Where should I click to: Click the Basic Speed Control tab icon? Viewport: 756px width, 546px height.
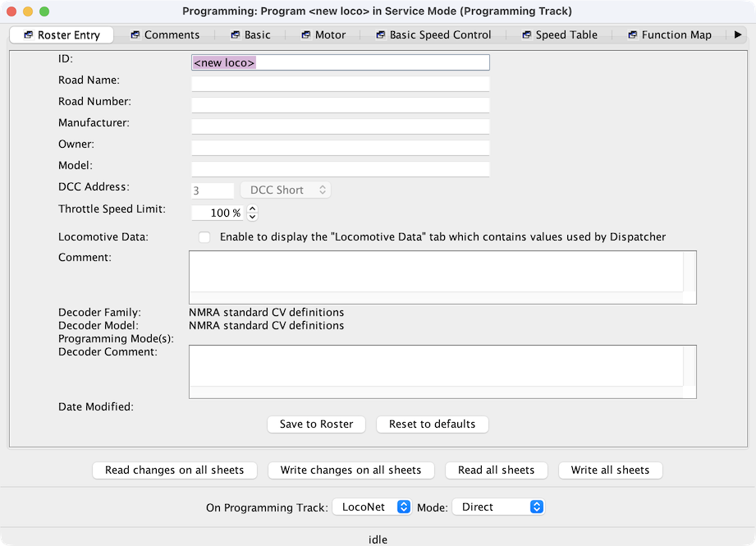[x=380, y=34]
